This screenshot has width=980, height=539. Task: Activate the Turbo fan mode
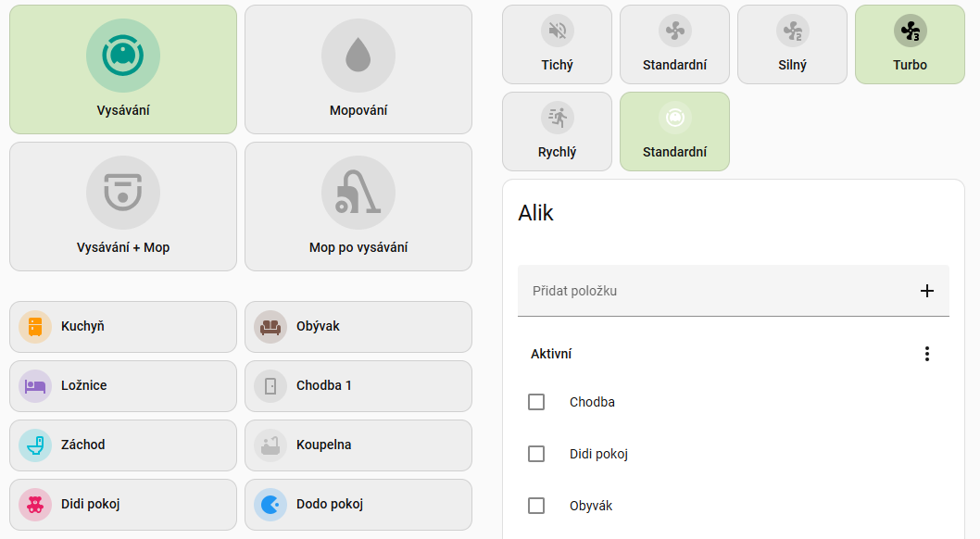click(910, 44)
